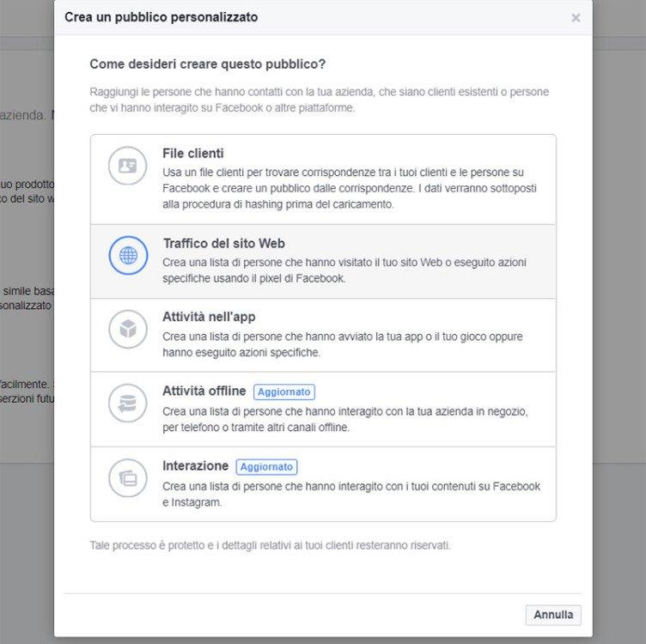Viewport: 646px width, 644px height.
Task: Select the Attività nell'app title
Action: coord(209,317)
